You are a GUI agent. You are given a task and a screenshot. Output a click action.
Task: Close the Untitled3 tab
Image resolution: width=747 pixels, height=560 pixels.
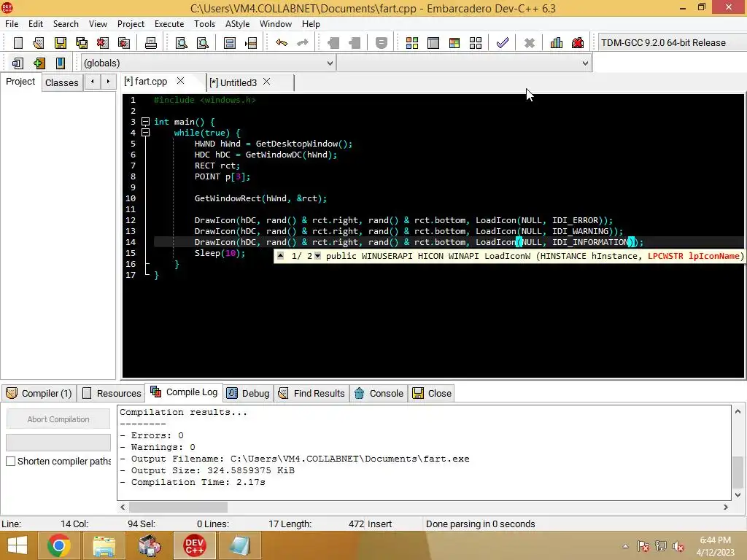267,82
